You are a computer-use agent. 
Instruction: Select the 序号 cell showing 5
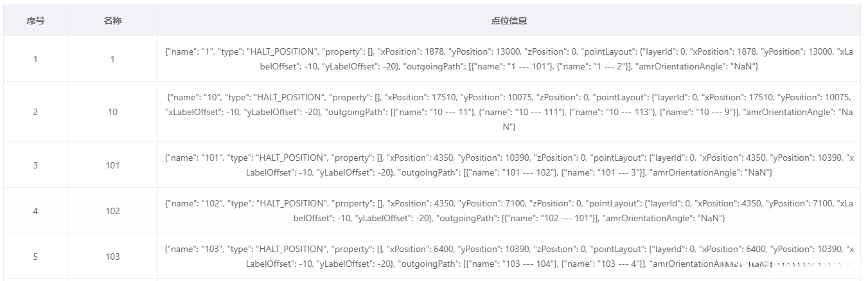pyautogui.click(x=35, y=257)
